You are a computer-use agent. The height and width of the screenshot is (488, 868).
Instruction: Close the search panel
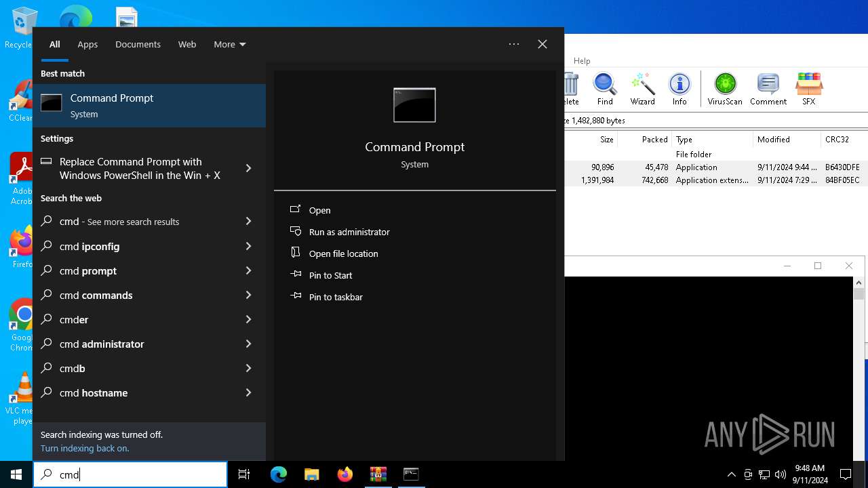pos(542,44)
